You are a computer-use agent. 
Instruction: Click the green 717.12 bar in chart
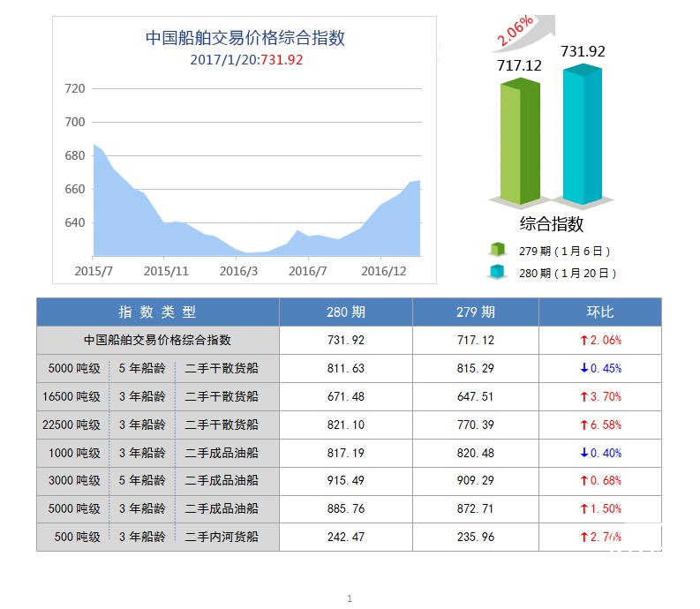pyautogui.click(x=520, y=140)
